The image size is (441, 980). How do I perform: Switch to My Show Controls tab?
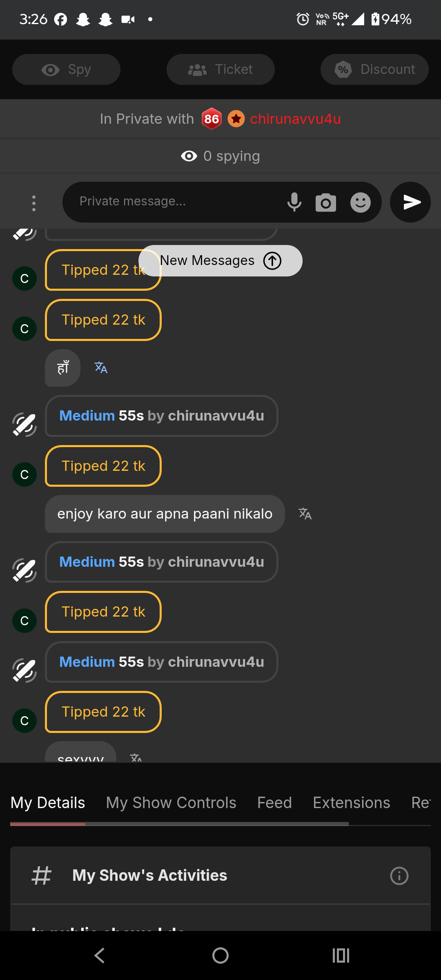171,803
